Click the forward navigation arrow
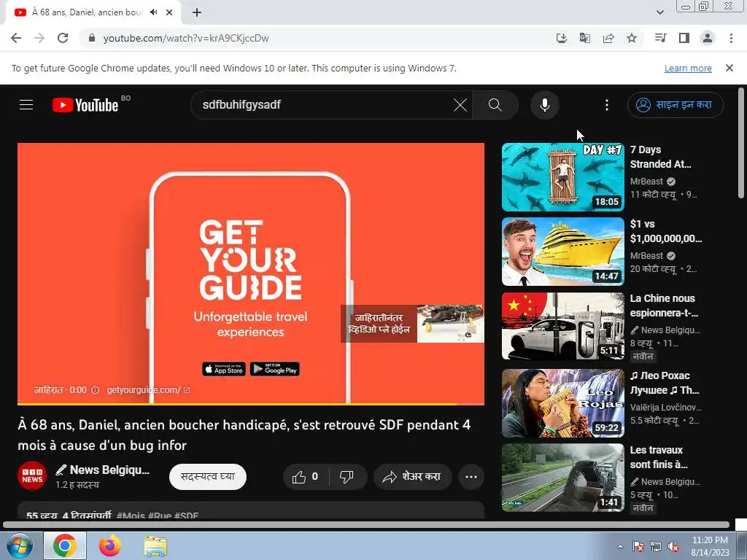Image resolution: width=747 pixels, height=560 pixels. [39, 38]
